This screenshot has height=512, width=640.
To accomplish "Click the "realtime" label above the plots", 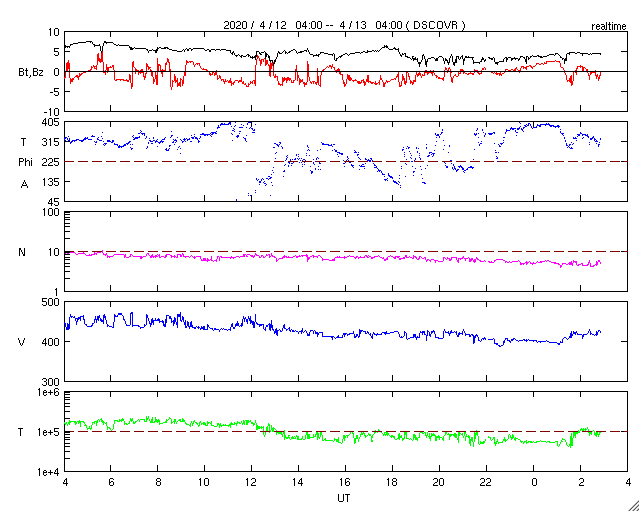I will pyautogui.click(x=609, y=27).
